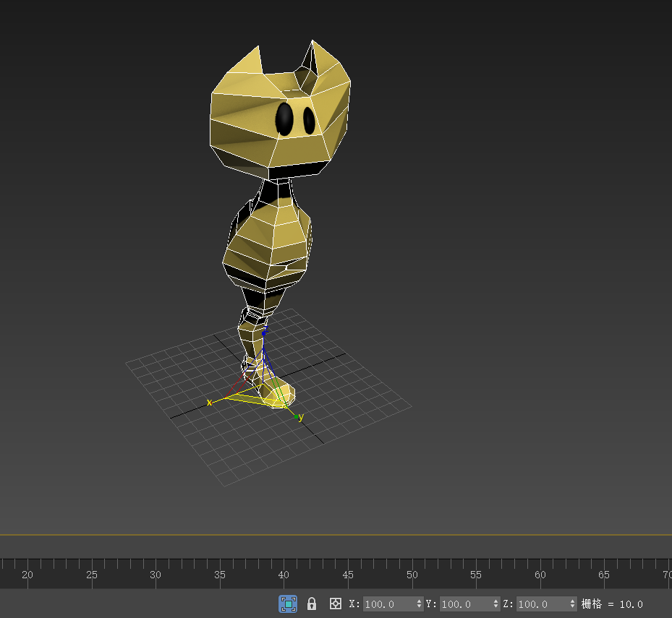Toggle the Isolate Selection icon
The height and width of the screenshot is (618, 672).
tap(288, 604)
